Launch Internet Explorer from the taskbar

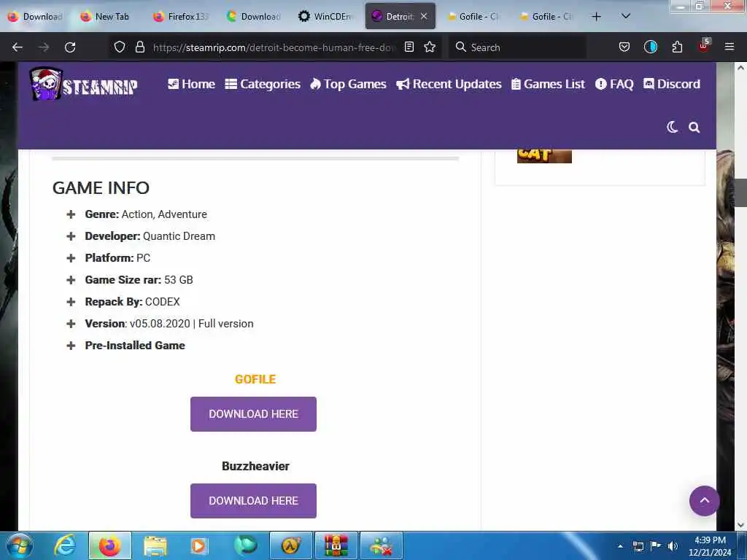pyautogui.click(x=64, y=545)
